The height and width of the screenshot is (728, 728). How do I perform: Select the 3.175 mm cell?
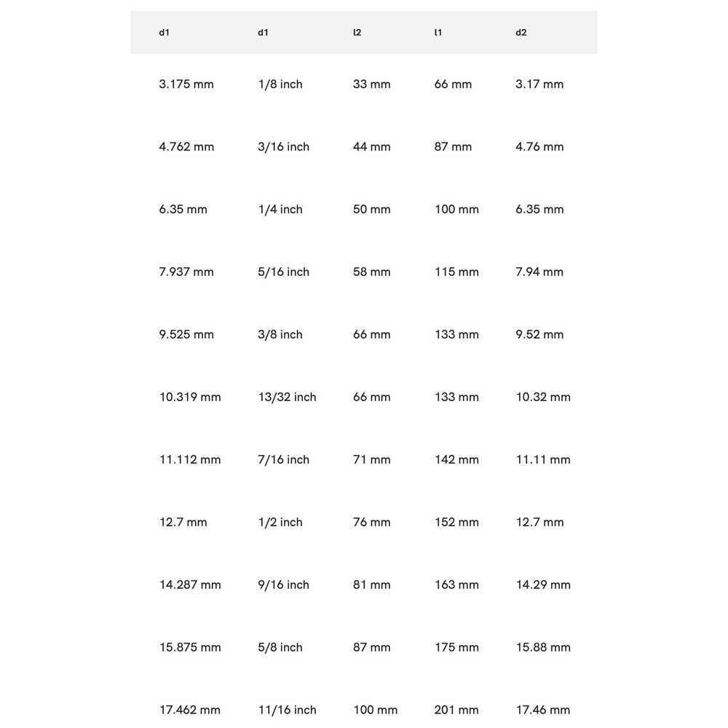(x=186, y=84)
